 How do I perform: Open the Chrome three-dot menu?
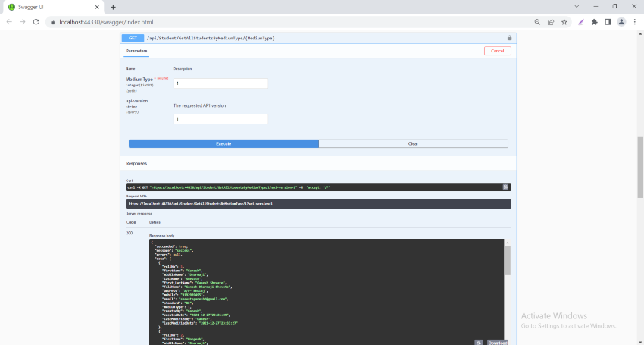pyautogui.click(x=635, y=22)
